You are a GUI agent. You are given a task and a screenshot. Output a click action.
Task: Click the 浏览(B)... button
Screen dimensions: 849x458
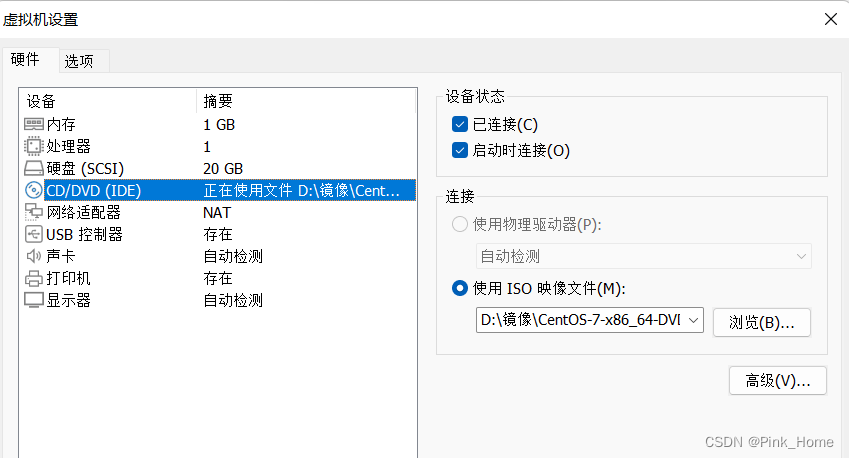(x=762, y=323)
